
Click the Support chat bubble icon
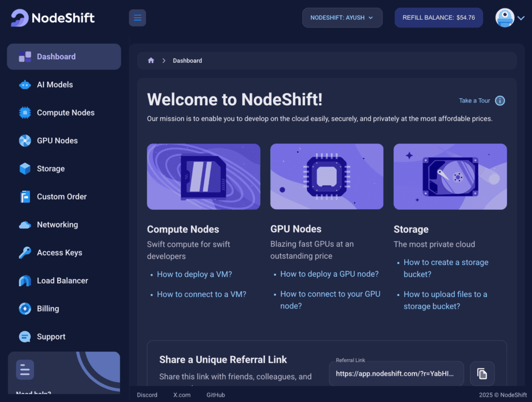pos(25,337)
